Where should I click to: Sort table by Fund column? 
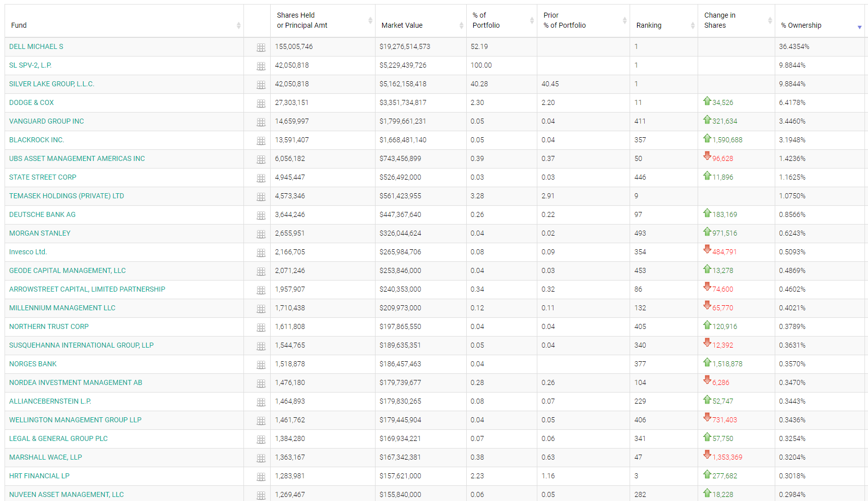coord(124,21)
